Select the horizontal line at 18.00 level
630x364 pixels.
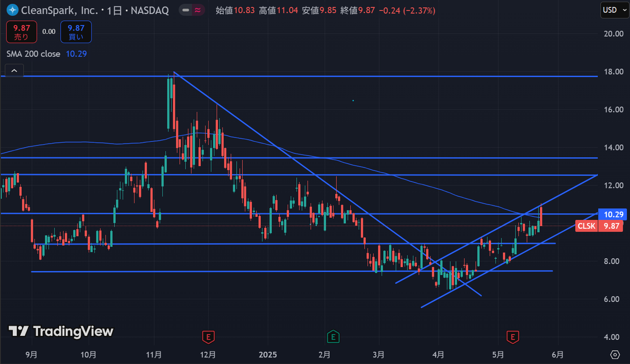(345, 76)
